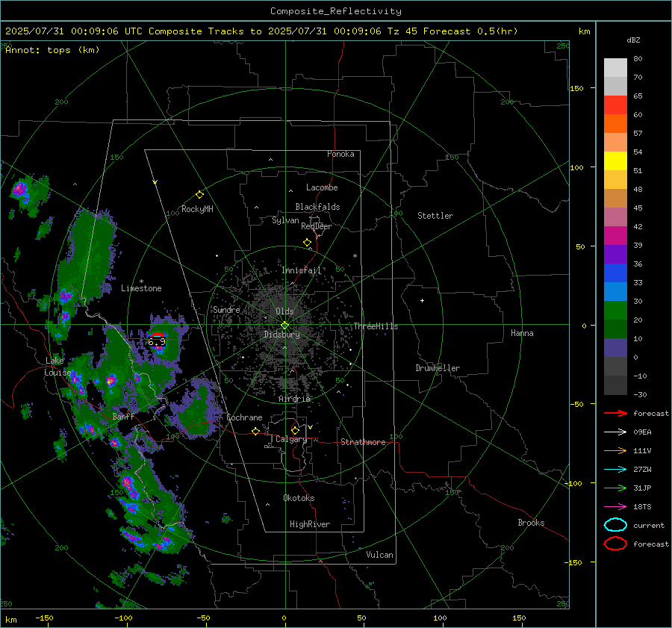
Task: Click the Innisfail city label
Action: pyautogui.click(x=301, y=270)
